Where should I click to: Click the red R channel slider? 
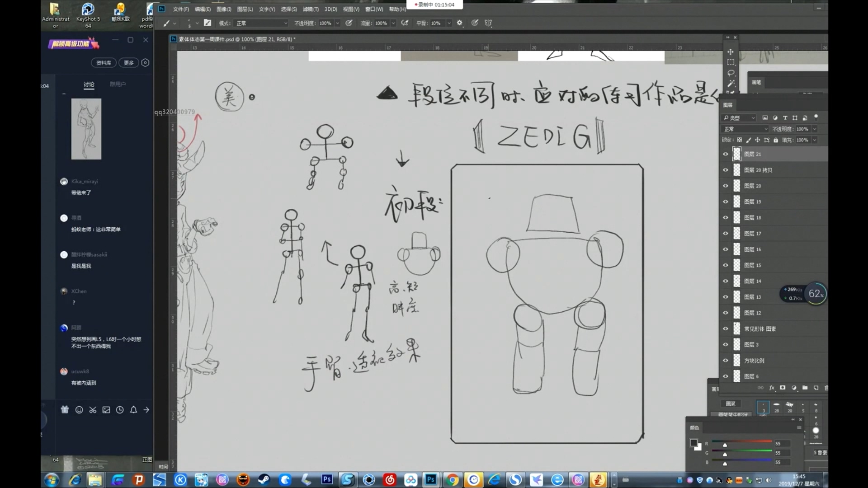(x=725, y=445)
